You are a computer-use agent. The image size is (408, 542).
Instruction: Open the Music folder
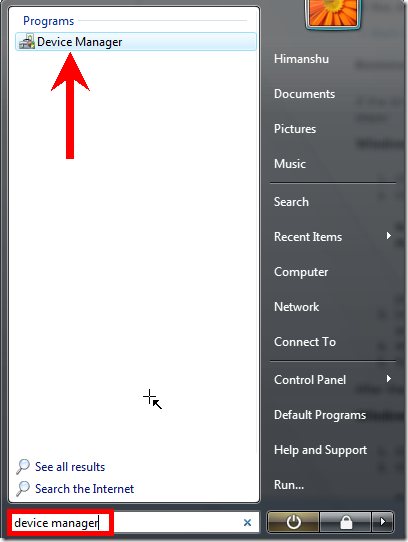tap(290, 164)
